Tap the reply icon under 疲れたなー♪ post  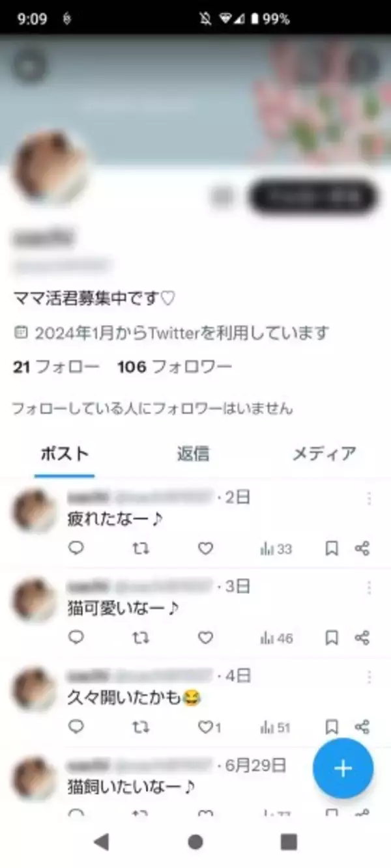click(x=76, y=548)
